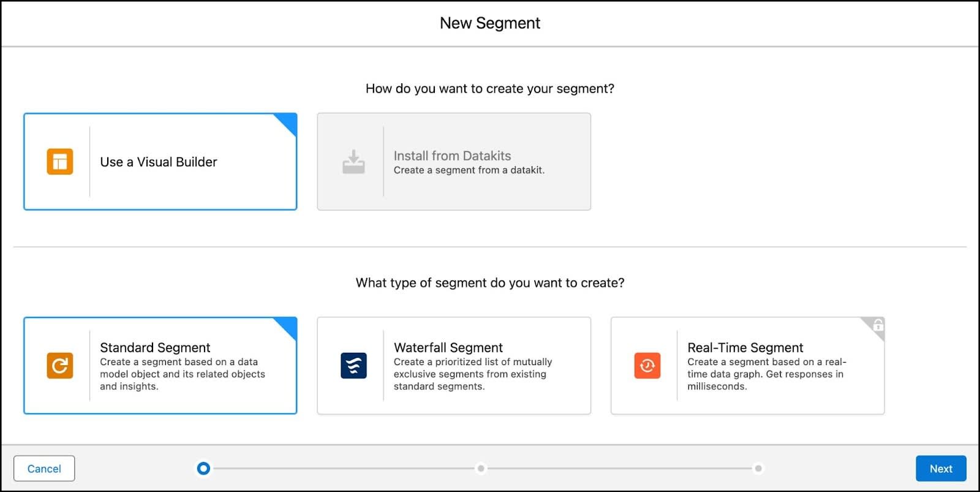Click the Cancel button

(x=44, y=469)
